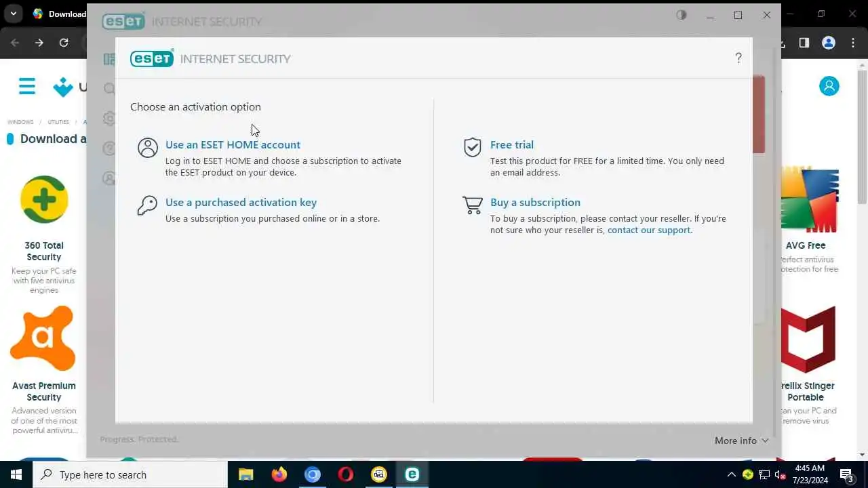Open Opera from the taskbar
This screenshot has width=868, height=488.
[346, 474]
